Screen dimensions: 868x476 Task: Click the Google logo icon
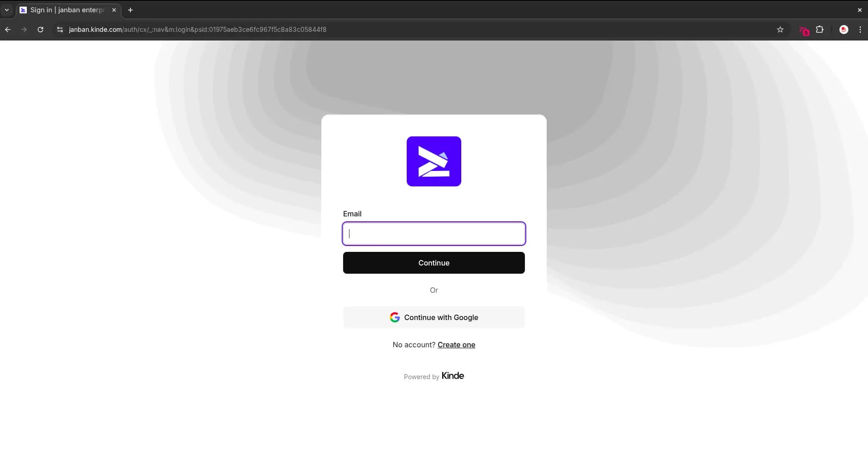(x=394, y=317)
